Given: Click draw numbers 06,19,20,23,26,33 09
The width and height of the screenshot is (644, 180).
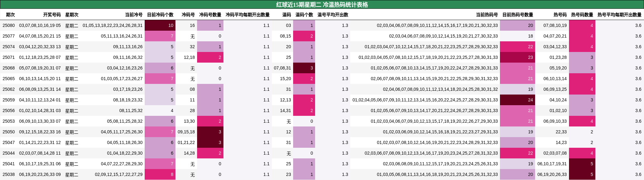Looking at the screenshot, I should [40, 174].
